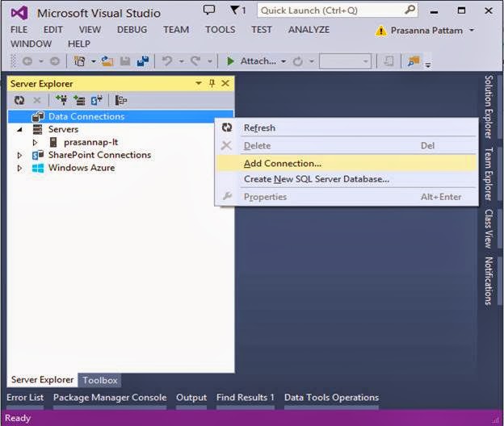Close the Server Explorer panel
Screen dimensions: 504x426
coord(225,83)
